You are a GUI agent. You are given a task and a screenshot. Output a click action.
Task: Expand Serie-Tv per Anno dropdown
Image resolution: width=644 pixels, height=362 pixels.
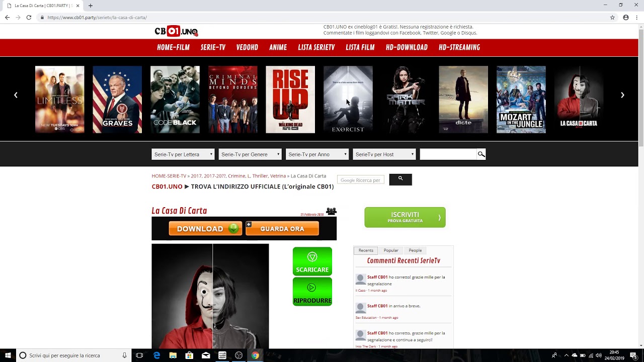[x=317, y=154]
